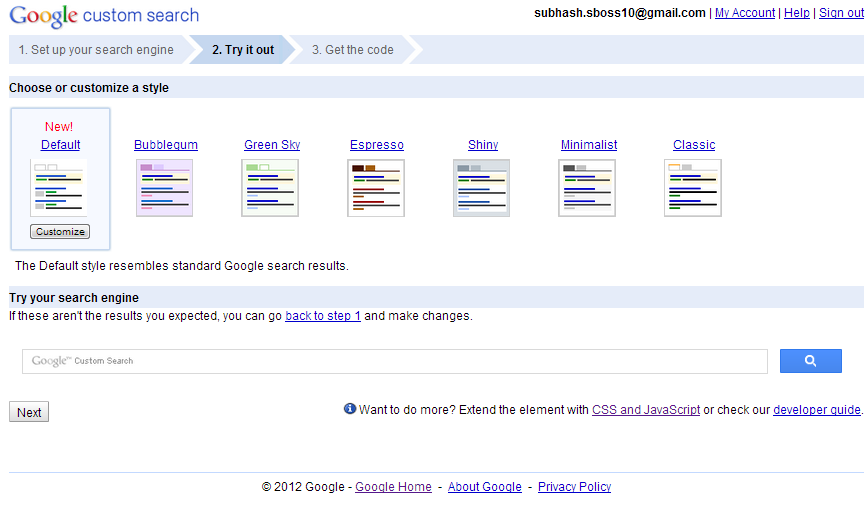Click the Next button
The width and height of the screenshot is (868, 524).
pos(29,412)
